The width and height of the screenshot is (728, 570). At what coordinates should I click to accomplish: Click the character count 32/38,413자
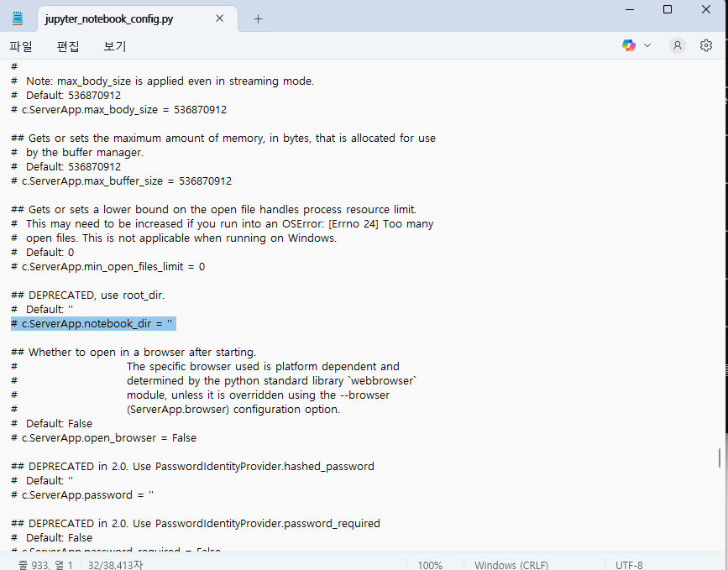(x=116, y=565)
